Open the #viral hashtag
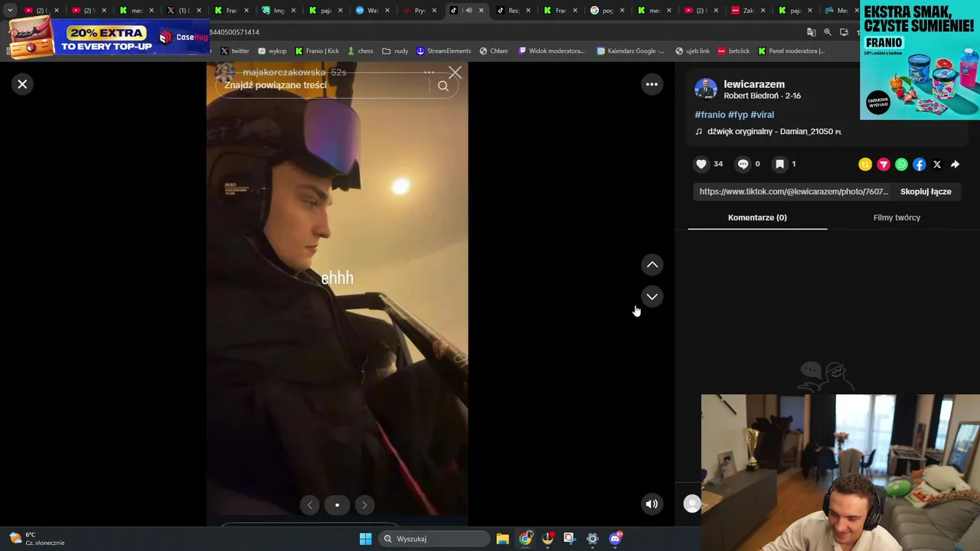The width and height of the screenshot is (980, 551). (762, 115)
